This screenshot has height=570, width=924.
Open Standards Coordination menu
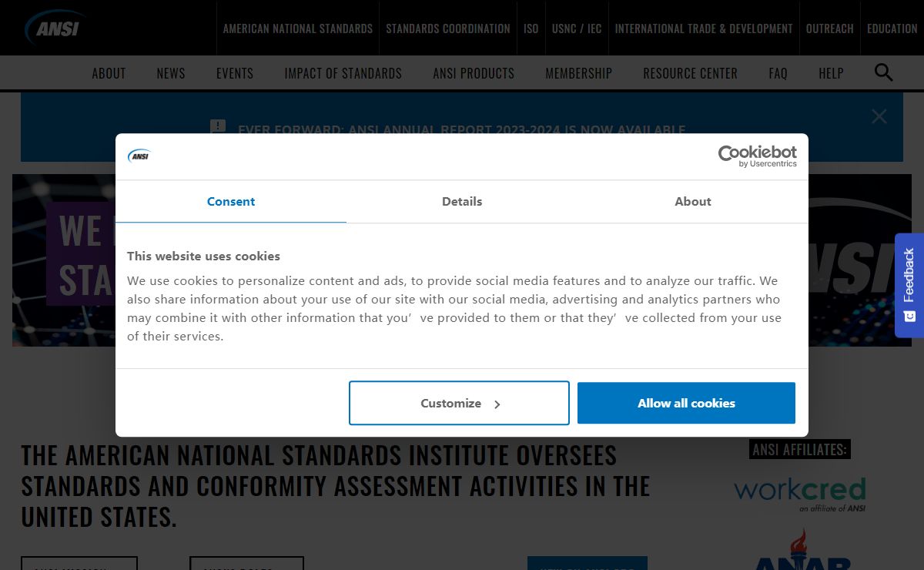[448, 28]
